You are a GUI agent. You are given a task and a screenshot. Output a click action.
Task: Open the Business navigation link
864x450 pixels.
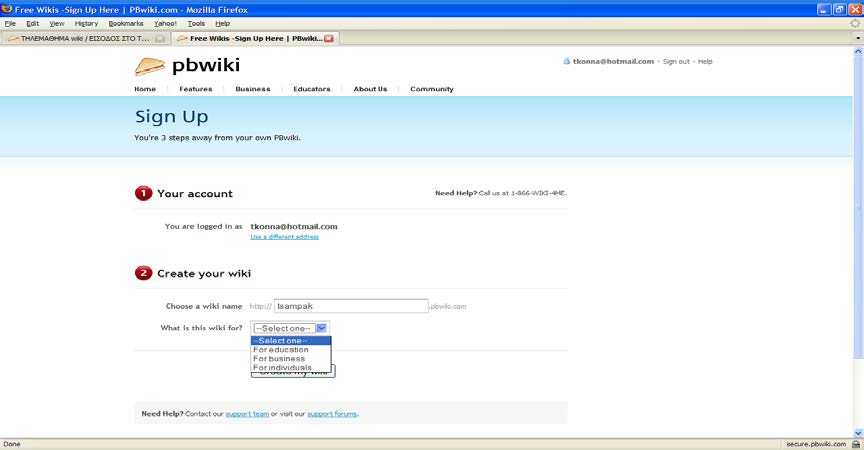253,89
